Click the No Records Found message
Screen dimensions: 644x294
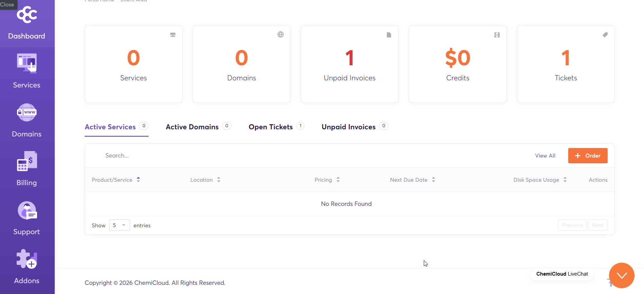click(346, 204)
